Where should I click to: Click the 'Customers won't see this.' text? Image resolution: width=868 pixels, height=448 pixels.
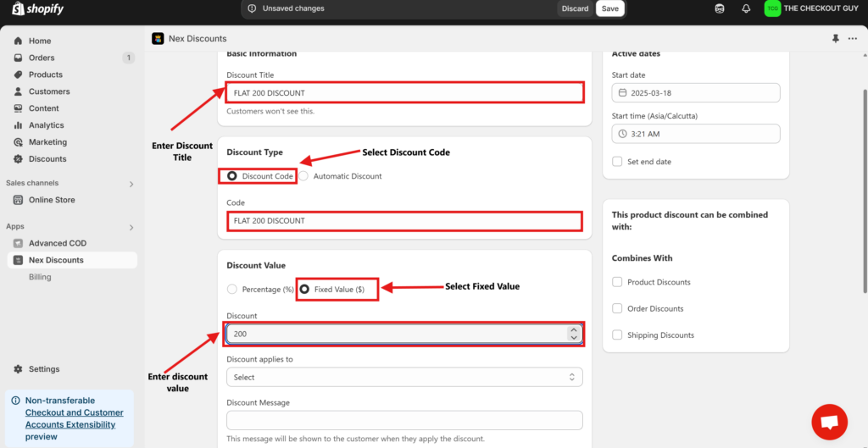coord(270,111)
